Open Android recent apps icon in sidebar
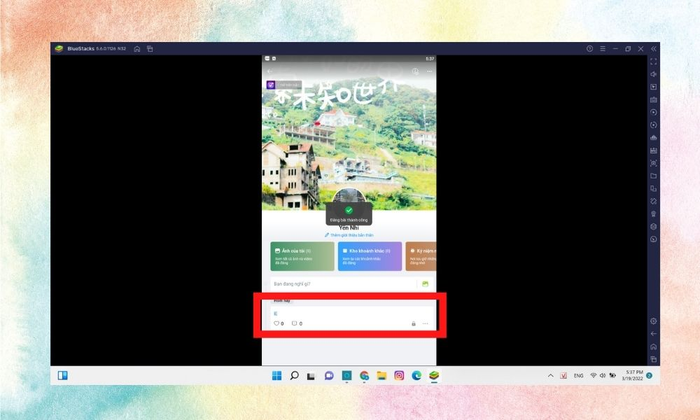Image resolution: width=700 pixels, height=420 pixels. [x=654, y=359]
